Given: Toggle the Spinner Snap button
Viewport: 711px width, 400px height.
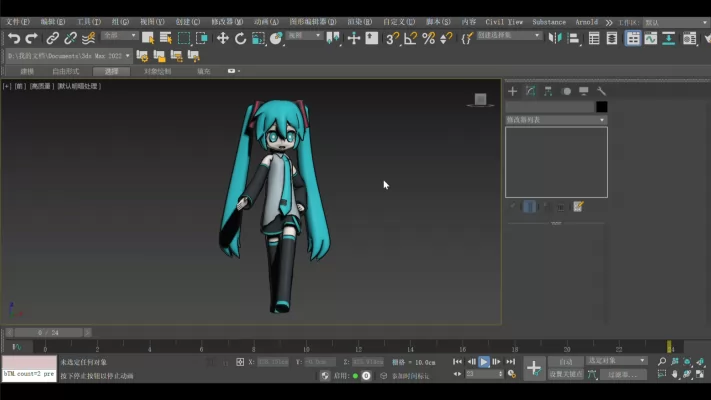Looking at the screenshot, I should tap(446, 39).
